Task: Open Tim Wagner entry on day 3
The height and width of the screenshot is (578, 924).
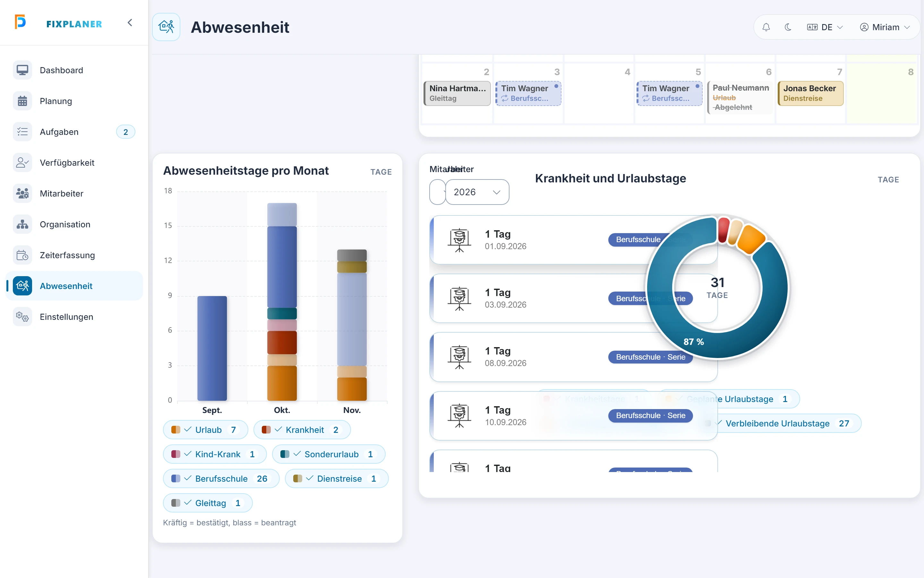Action: pyautogui.click(x=528, y=93)
